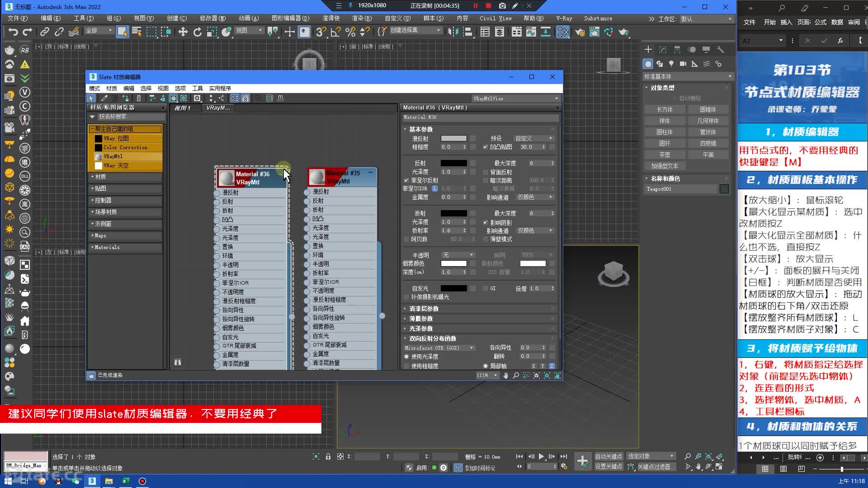Viewport: 868px width, 488px height.
Task: Open 3ds Max from Windows taskbar
Action: pos(92,481)
